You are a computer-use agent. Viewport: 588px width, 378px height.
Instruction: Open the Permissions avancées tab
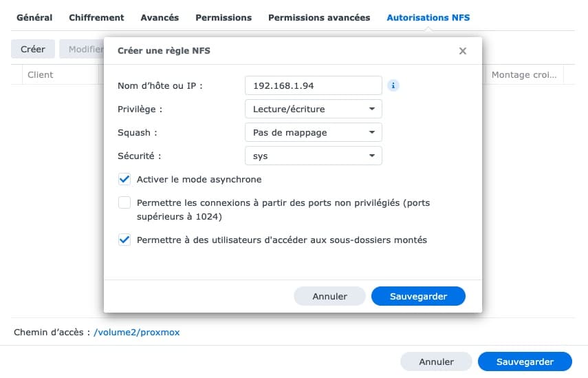(x=319, y=18)
